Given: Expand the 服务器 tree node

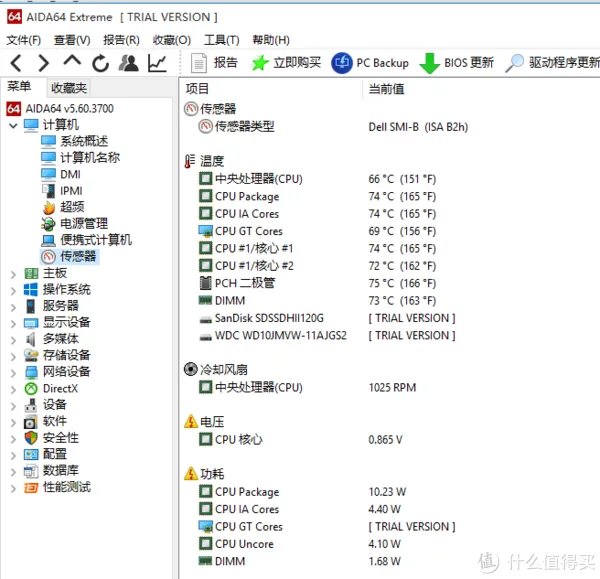Looking at the screenshot, I should tap(13, 307).
